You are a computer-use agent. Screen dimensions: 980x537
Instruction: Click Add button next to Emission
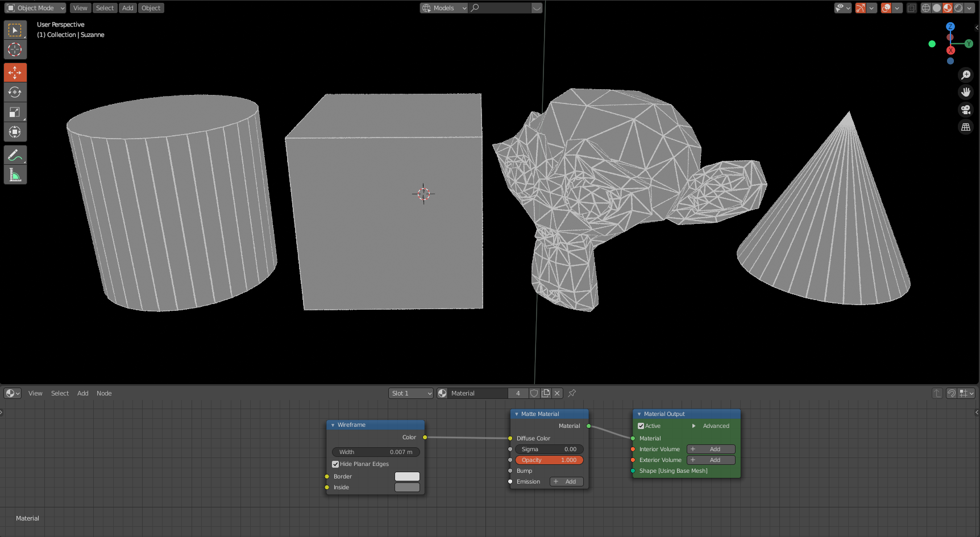(566, 482)
